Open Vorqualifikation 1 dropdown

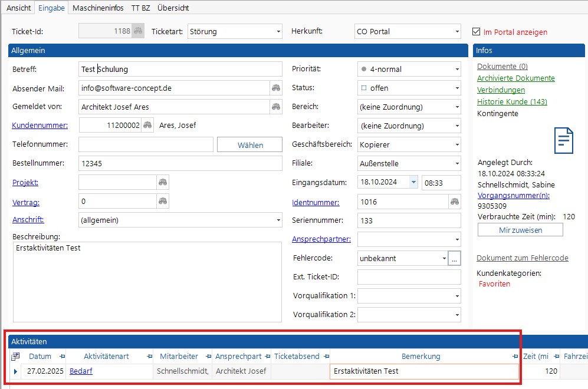point(457,296)
